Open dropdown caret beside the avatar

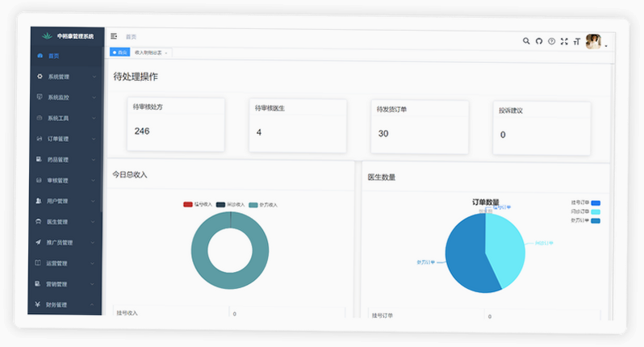(606, 45)
